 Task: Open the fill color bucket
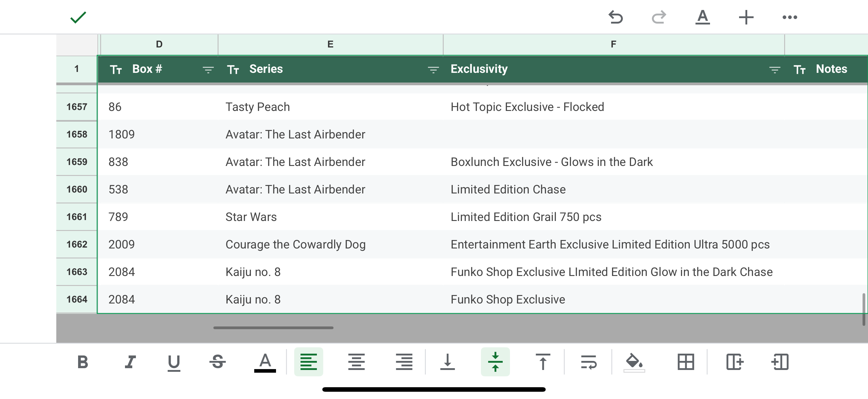[x=634, y=363]
